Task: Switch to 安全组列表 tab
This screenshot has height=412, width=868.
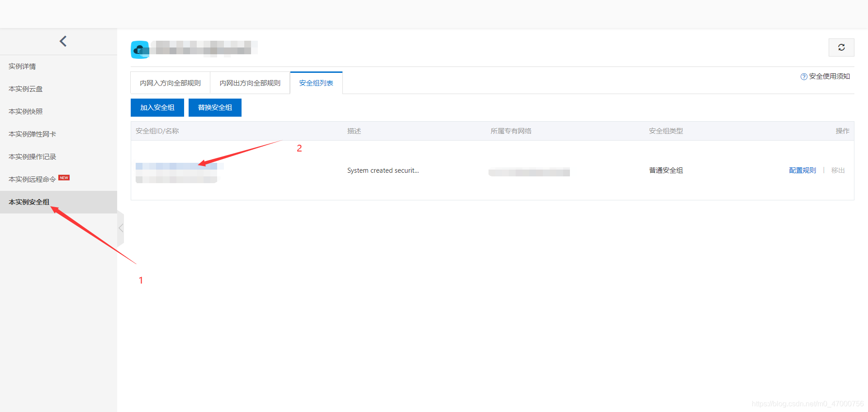Action: point(316,83)
